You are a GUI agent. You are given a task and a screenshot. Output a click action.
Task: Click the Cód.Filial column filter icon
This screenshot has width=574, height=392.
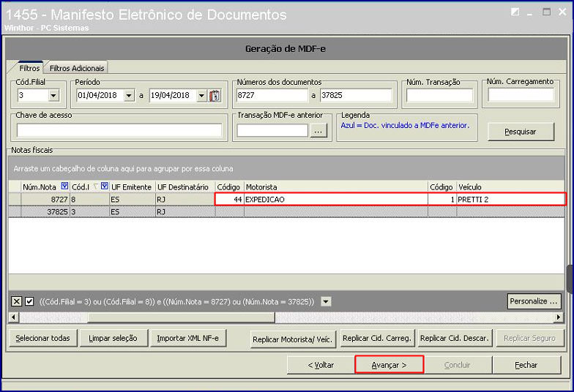coord(104,186)
